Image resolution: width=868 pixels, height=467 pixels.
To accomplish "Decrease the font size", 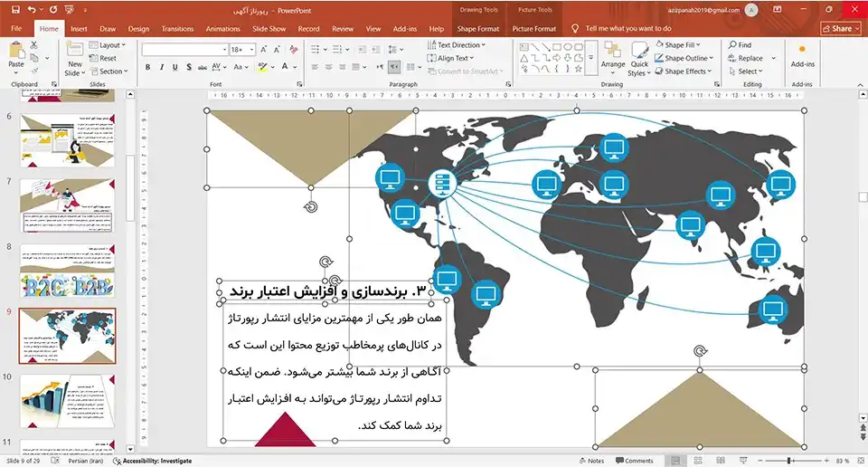I will point(277,50).
